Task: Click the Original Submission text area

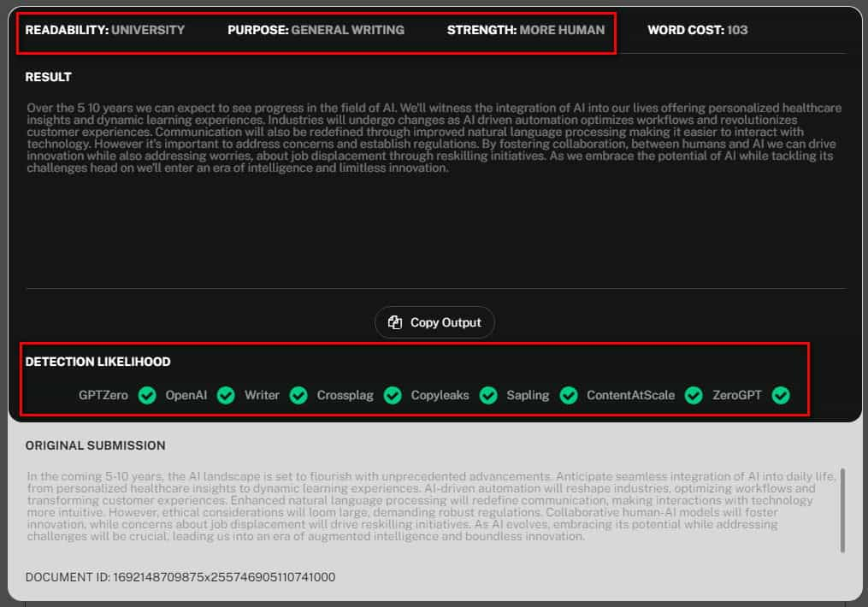Action: tap(419, 506)
